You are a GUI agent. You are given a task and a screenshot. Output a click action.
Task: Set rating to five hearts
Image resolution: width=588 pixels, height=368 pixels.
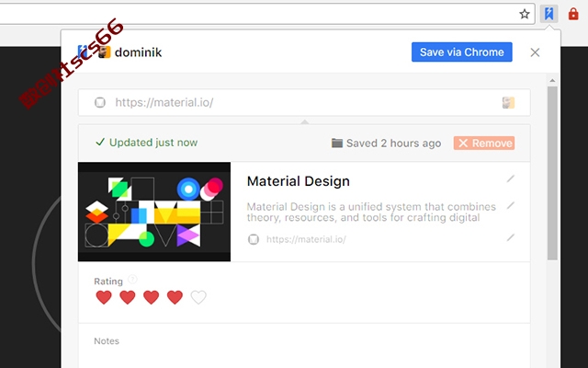click(198, 297)
